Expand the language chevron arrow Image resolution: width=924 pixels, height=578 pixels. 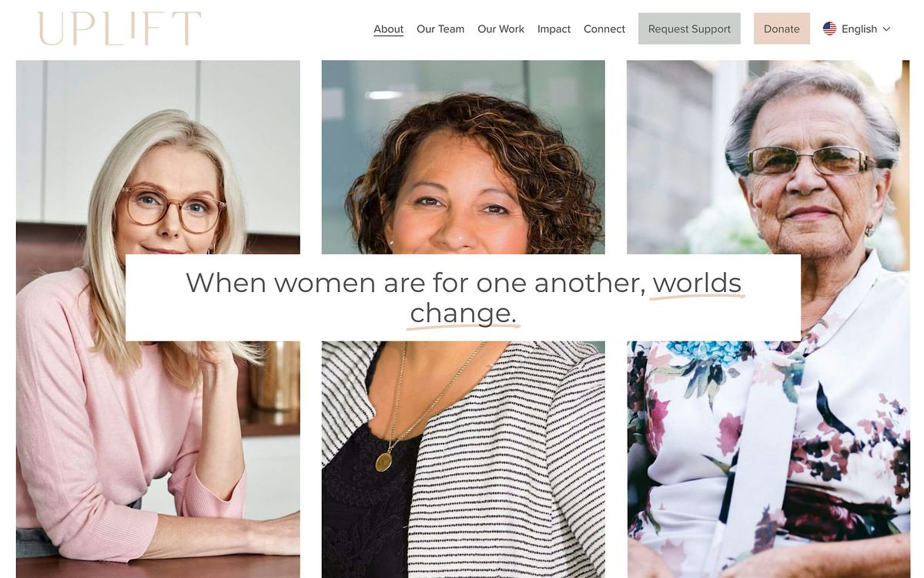(x=886, y=29)
